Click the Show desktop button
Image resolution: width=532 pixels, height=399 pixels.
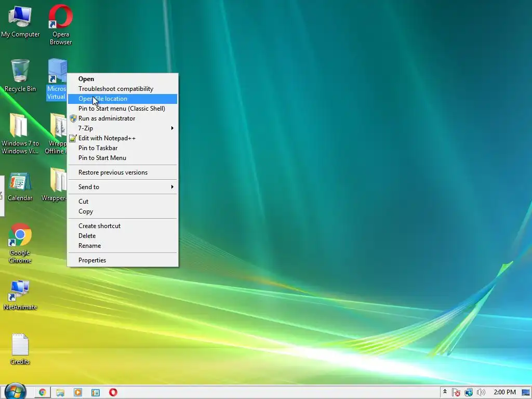526,393
